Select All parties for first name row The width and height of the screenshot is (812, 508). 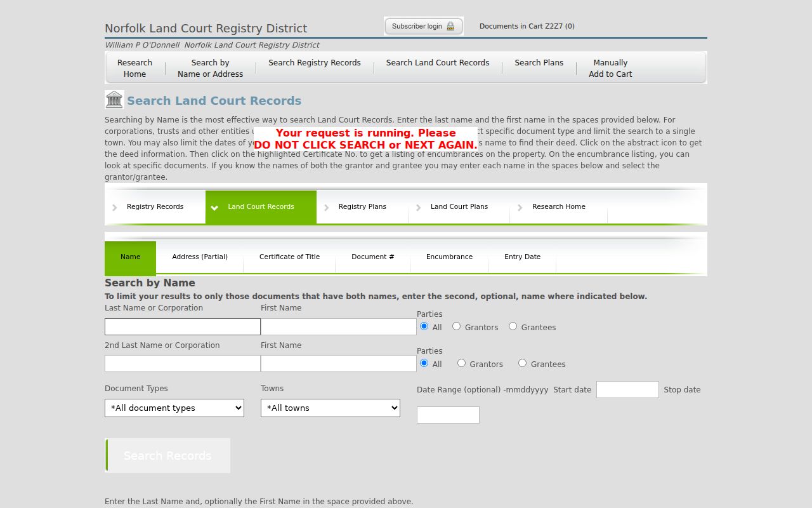(x=424, y=326)
